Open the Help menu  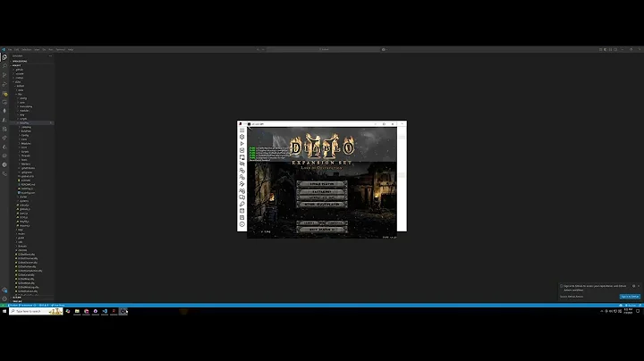point(71,50)
